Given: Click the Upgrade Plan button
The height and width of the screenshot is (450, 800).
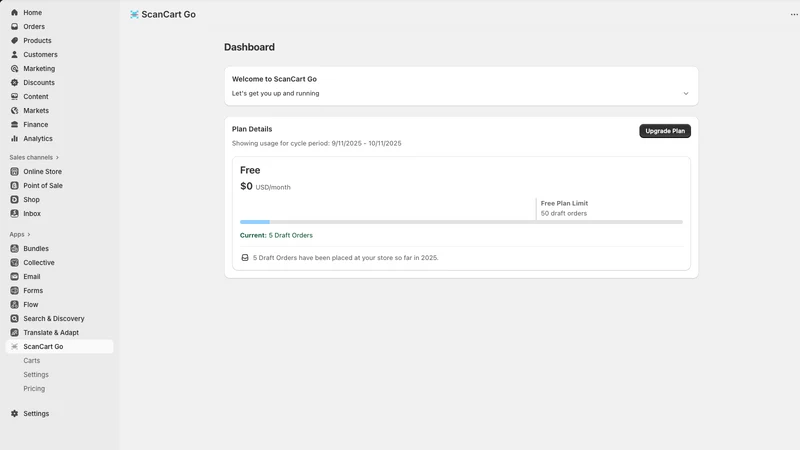Looking at the screenshot, I should click(665, 131).
